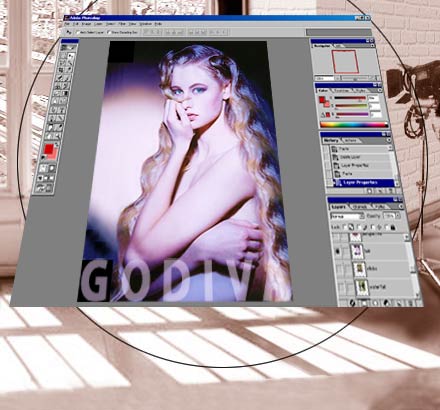Click the add layer style icon
Screen dimensions: 440x410
click(352, 303)
